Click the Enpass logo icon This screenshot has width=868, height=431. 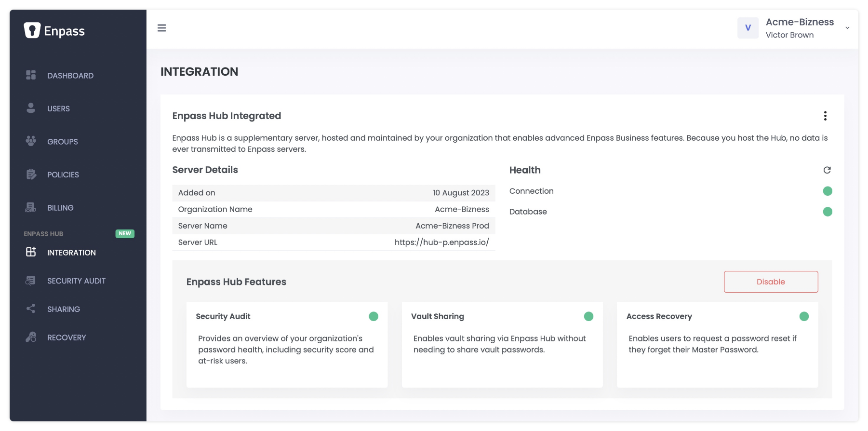click(32, 30)
